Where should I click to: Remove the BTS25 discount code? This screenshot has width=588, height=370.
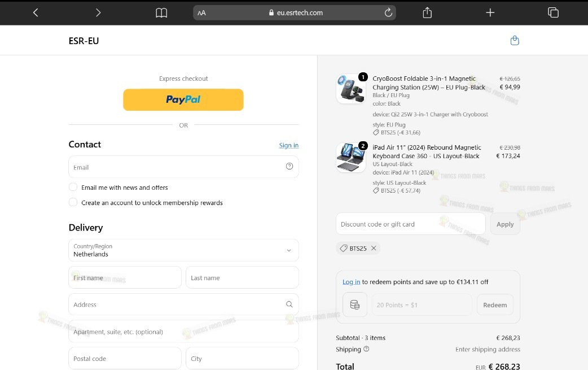374,248
